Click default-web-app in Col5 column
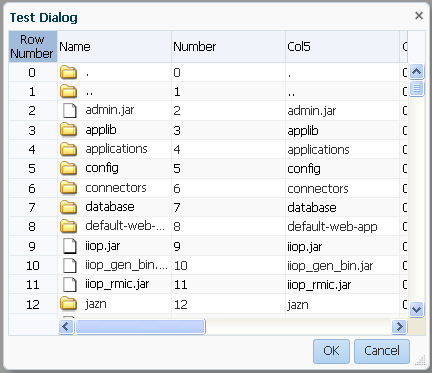This screenshot has width=432, height=373. pos(332,227)
